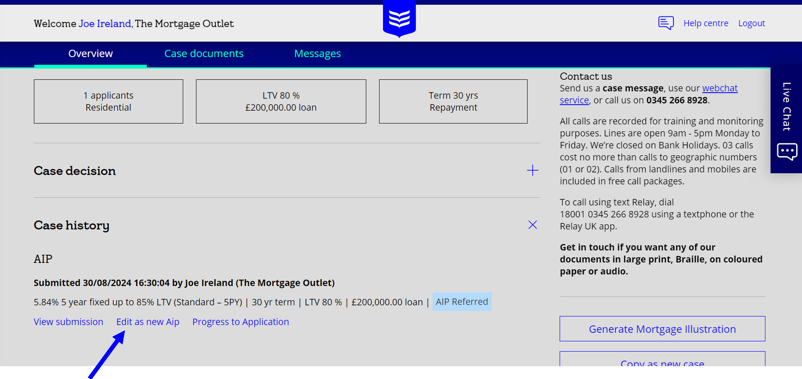The width and height of the screenshot is (802, 379).
Task: Open the Live Chat side panel label
Action: 787,107
